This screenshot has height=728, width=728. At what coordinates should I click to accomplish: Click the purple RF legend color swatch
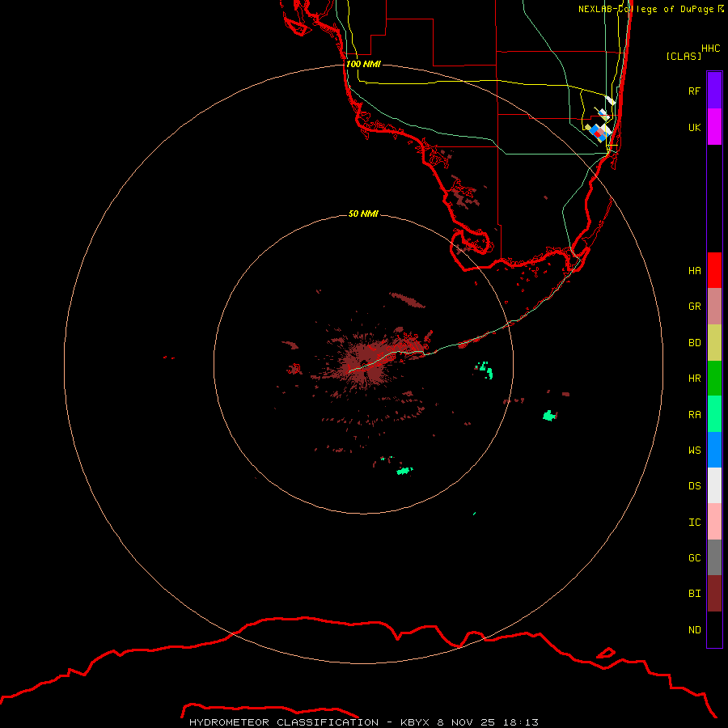(x=714, y=91)
